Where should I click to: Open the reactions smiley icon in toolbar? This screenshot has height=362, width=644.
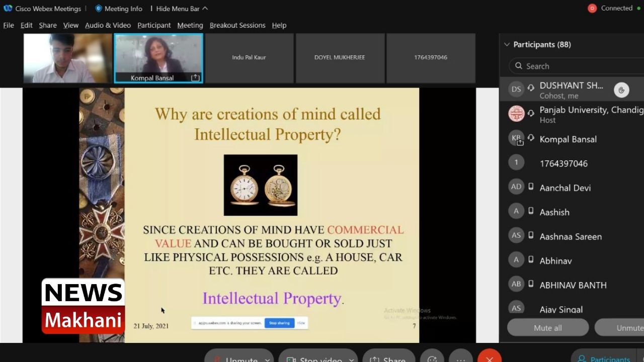(432, 358)
